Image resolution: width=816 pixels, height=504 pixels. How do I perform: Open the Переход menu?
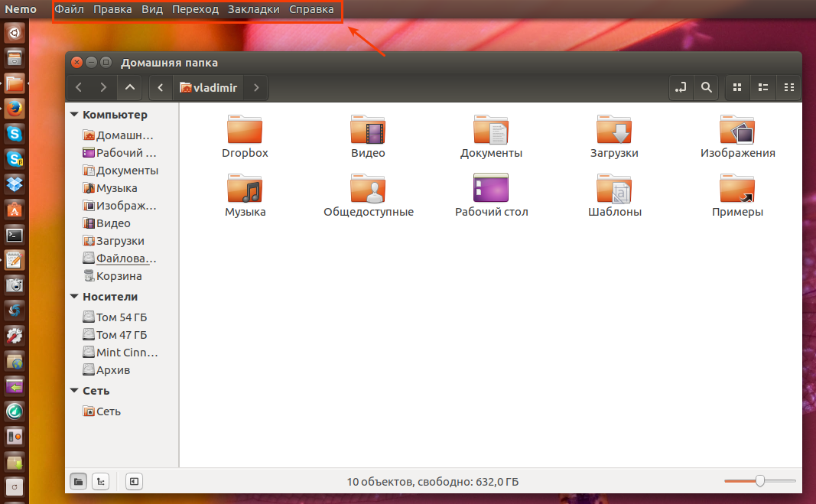click(195, 9)
